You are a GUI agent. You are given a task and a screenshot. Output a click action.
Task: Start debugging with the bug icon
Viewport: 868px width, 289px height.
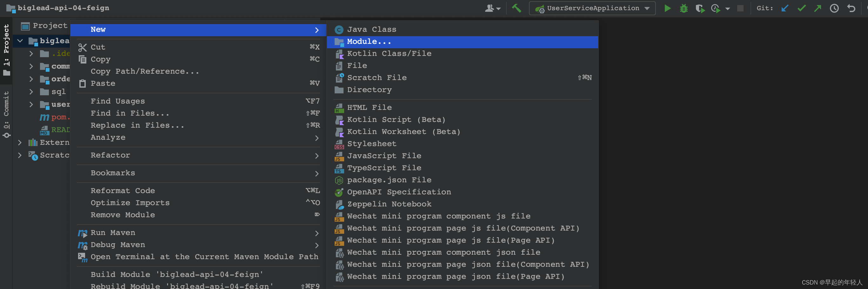(x=683, y=8)
